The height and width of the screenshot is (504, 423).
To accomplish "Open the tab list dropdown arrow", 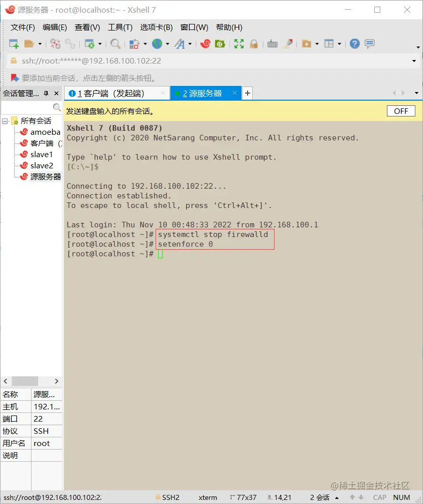I will [x=416, y=93].
